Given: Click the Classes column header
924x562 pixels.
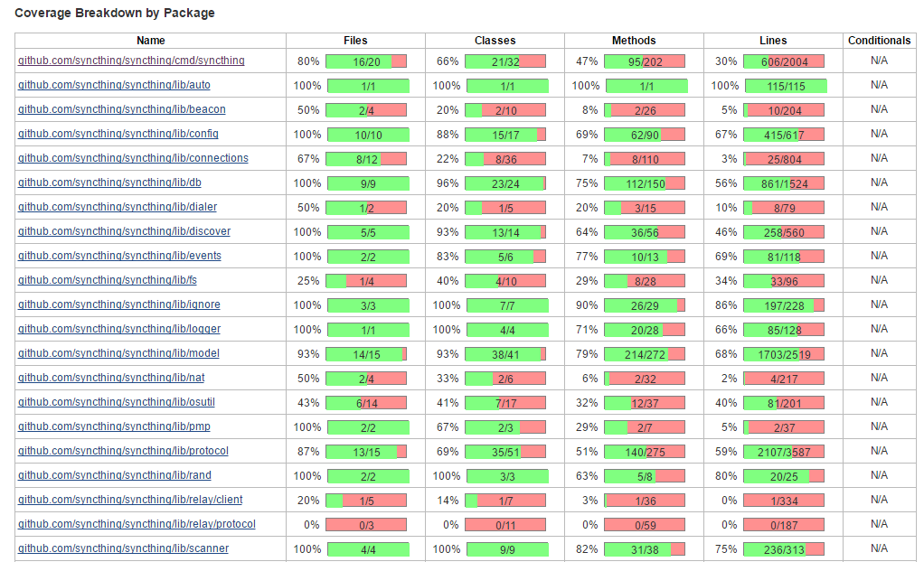Looking at the screenshot, I should [495, 41].
